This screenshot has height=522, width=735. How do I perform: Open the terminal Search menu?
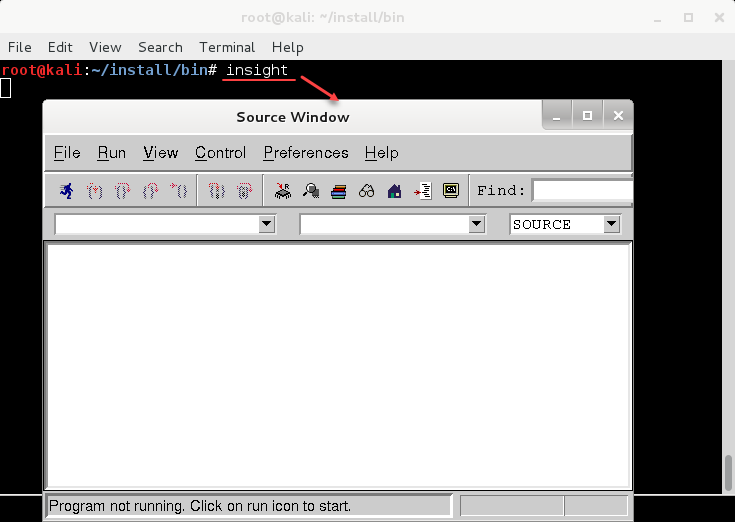pyautogui.click(x=160, y=47)
